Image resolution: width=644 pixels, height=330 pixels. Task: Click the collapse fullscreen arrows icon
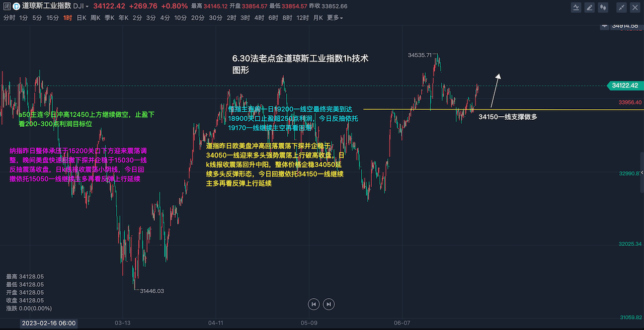coord(622,7)
